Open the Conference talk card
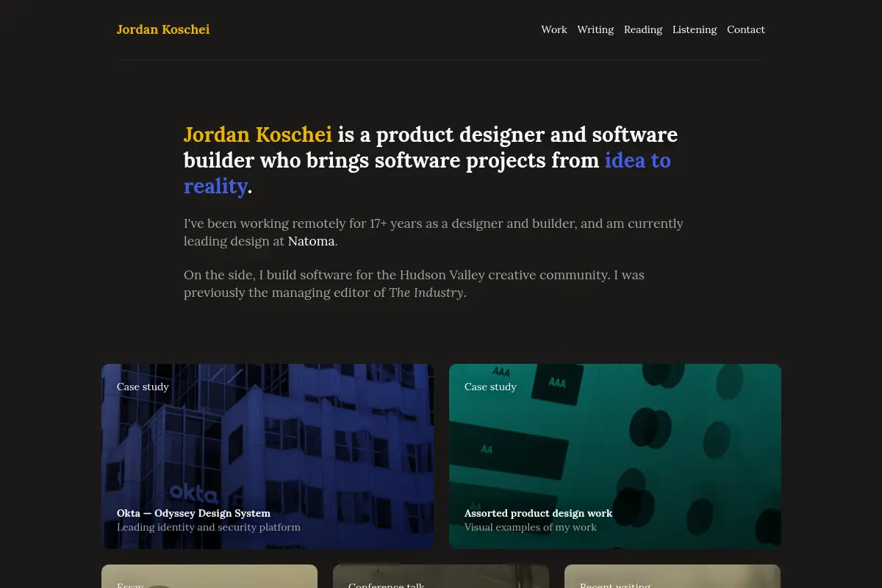 (x=441, y=576)
